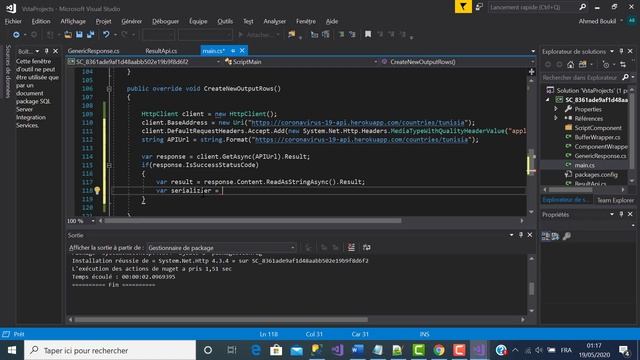Viewport: 640px width, 360px height.
Task: Click the bookmark icon in the toolbar
Action: (368, 34)
